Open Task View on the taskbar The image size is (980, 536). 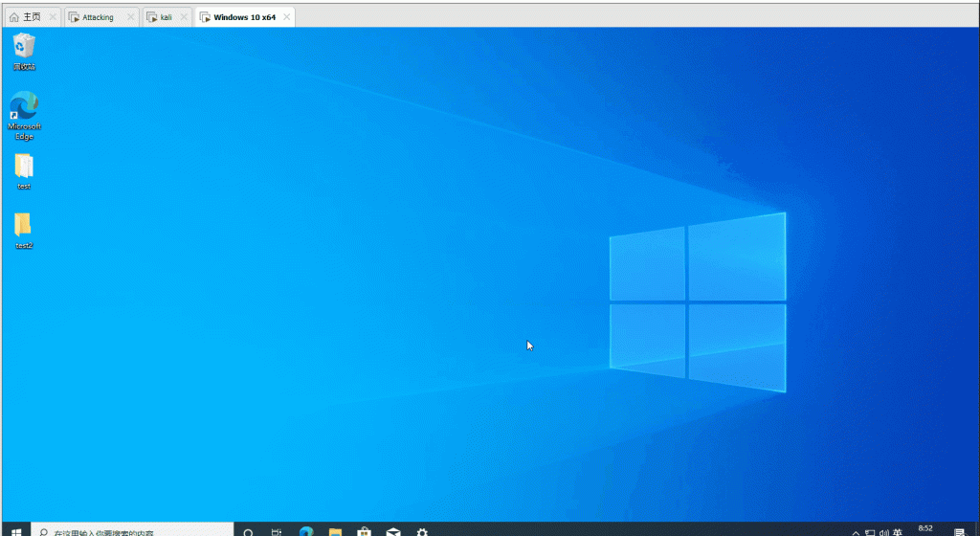point(277,531)
